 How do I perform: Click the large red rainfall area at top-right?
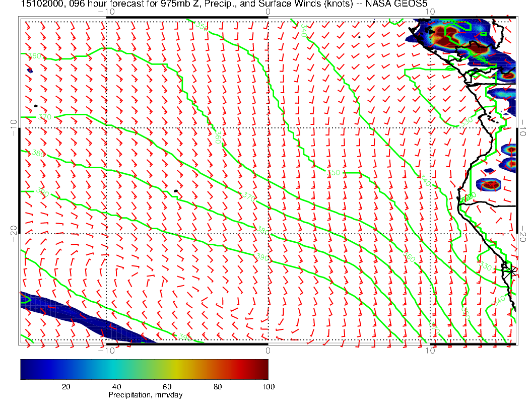click(446, 36)
